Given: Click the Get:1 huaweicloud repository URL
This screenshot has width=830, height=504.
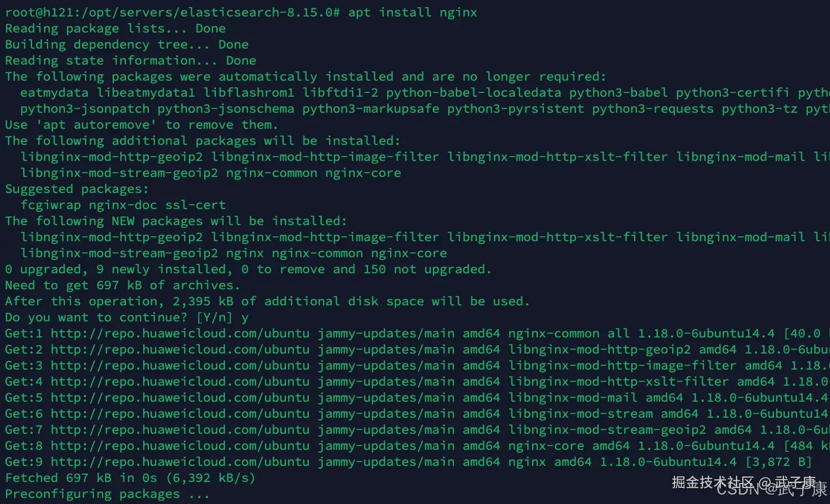Looking at the screenshot, I should pos(180,334).
